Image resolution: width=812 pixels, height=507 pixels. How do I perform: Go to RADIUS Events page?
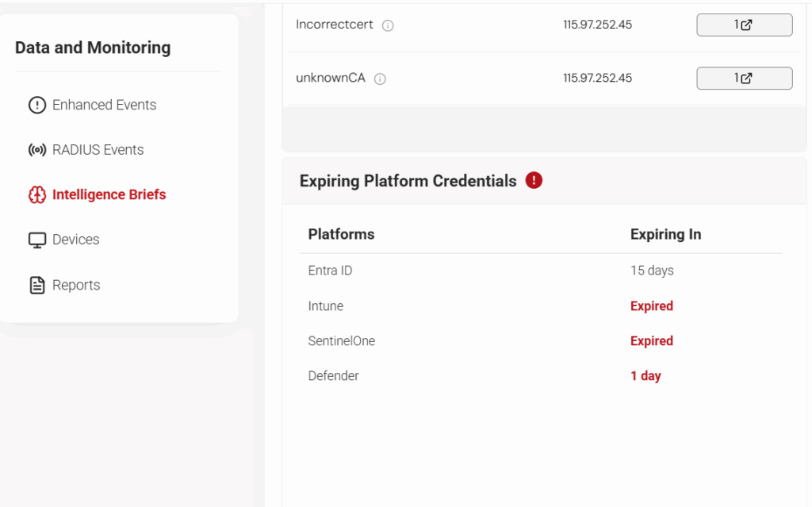98,150
